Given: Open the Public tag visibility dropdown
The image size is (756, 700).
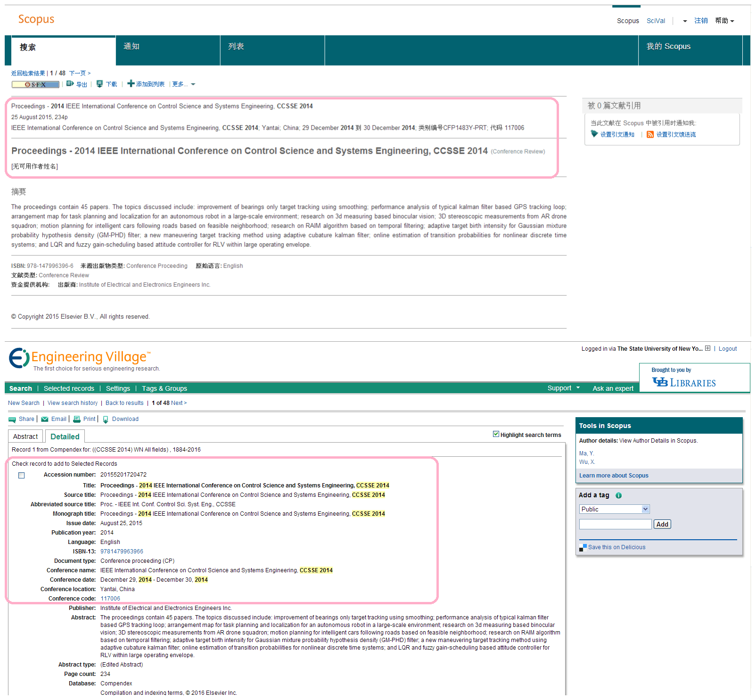Looking at the screenshot, I should click(614, 509).
